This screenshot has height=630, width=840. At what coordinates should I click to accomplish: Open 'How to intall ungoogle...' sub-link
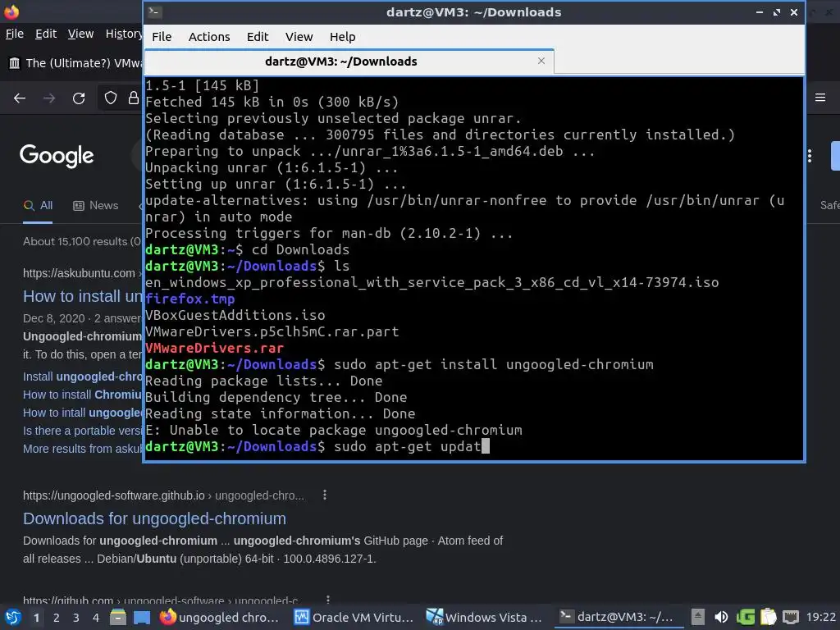point(83,413)
